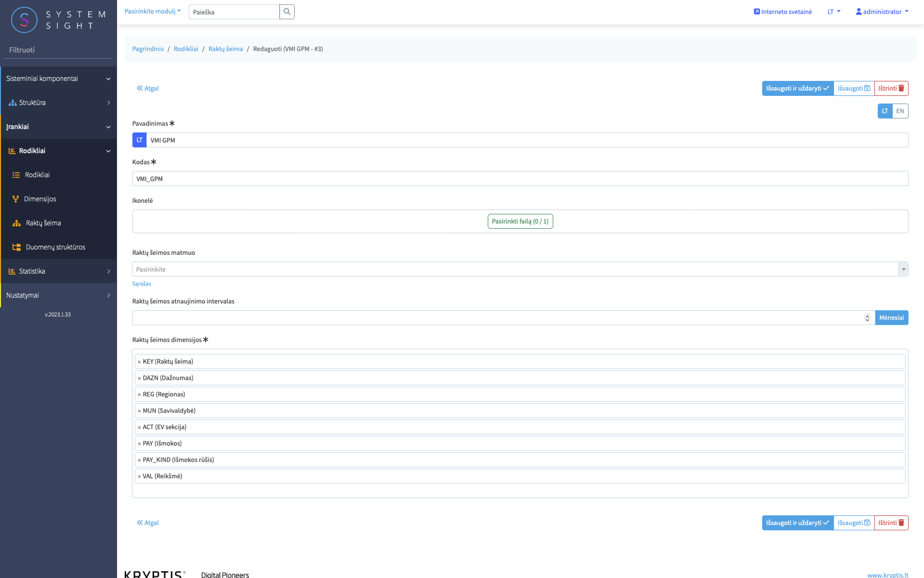The height and width of the screenshot is (578, 924).
Task: Open the Raktų šeimos matmuo dropdown arrow
Action: click(903, 269)
